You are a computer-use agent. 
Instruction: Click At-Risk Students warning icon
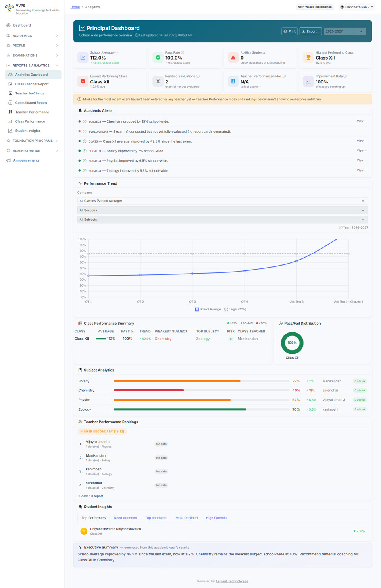233,58
